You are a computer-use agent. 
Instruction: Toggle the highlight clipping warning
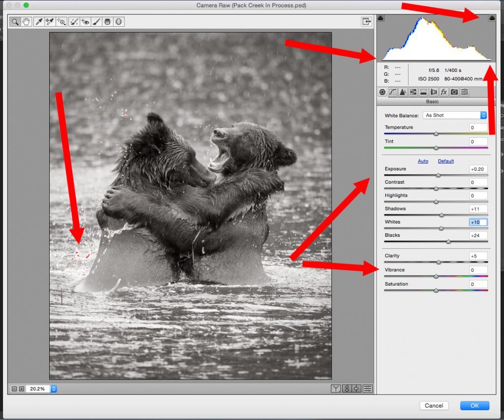pyautogui.click(x=491, y=18)
